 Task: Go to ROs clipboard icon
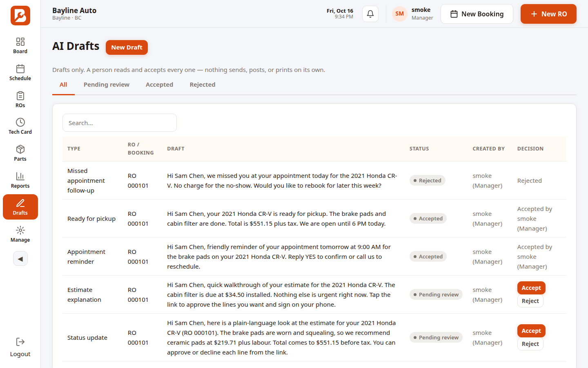coord(20,96)
